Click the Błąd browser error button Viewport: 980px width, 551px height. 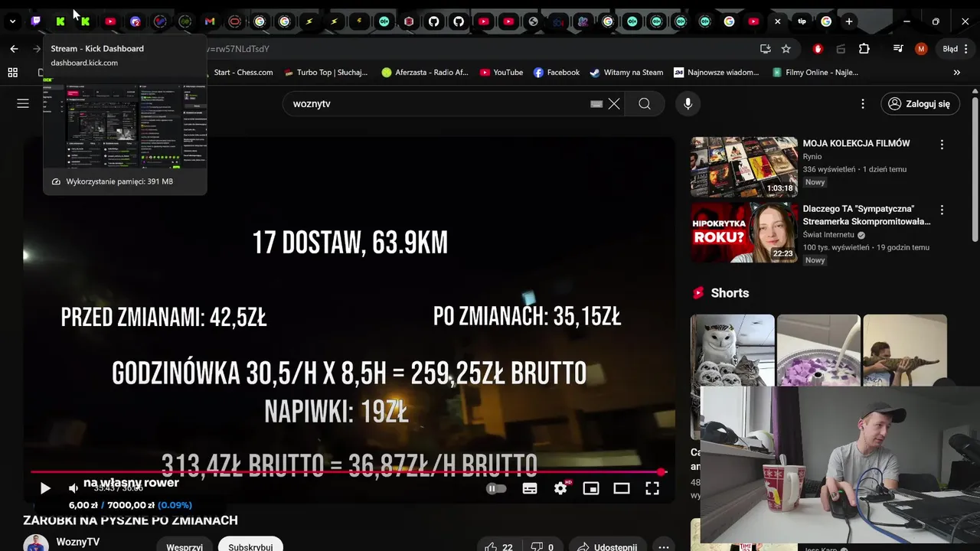[955, 49]
